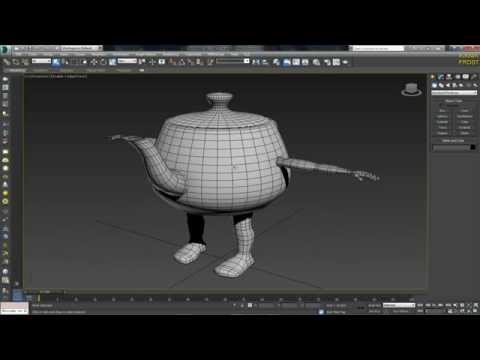Open the Render Setup icon
This screenshot has width=480, height=360.
(327, 62)
